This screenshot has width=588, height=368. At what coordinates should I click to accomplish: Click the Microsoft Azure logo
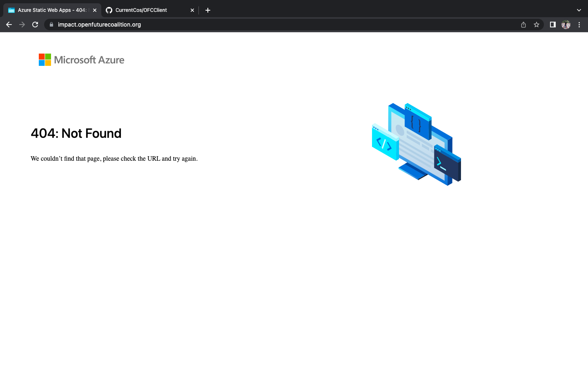coord(82,60)
